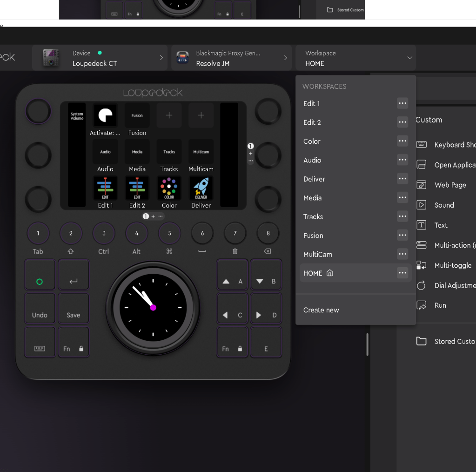Click the System Volume dial strip
Viewport: 476px width, 472px height.
(x=77, y=155)
